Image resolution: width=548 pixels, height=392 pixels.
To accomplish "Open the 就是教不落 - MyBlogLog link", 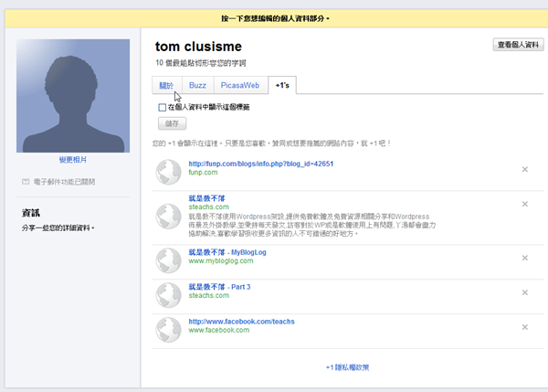I will [227, 252].
